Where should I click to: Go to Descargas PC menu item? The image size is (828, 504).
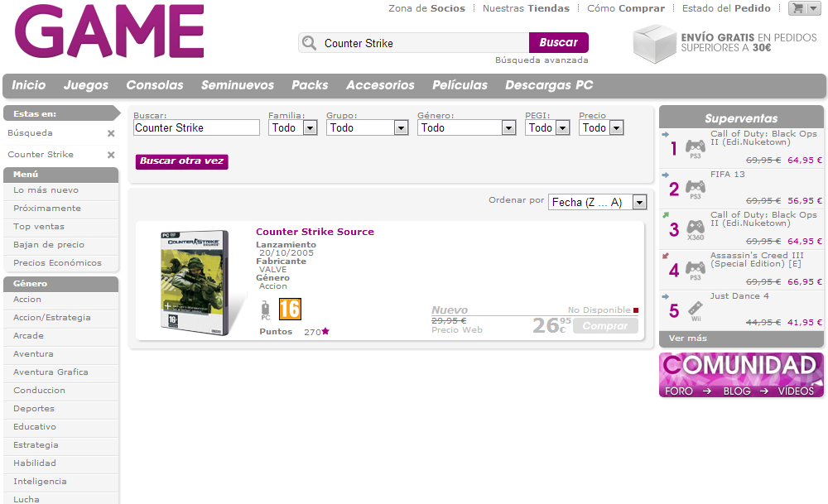click(549, 85)
